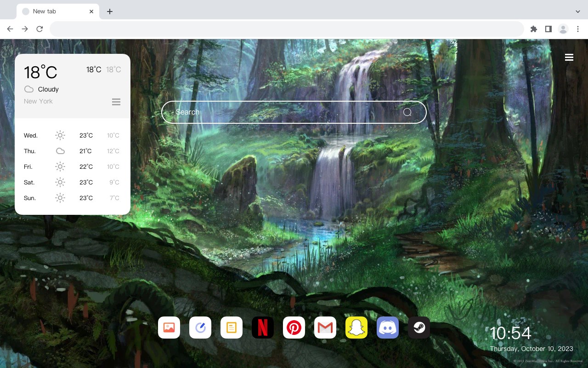
Task: Focus the Chrome address bar
Action: [287, 29]
